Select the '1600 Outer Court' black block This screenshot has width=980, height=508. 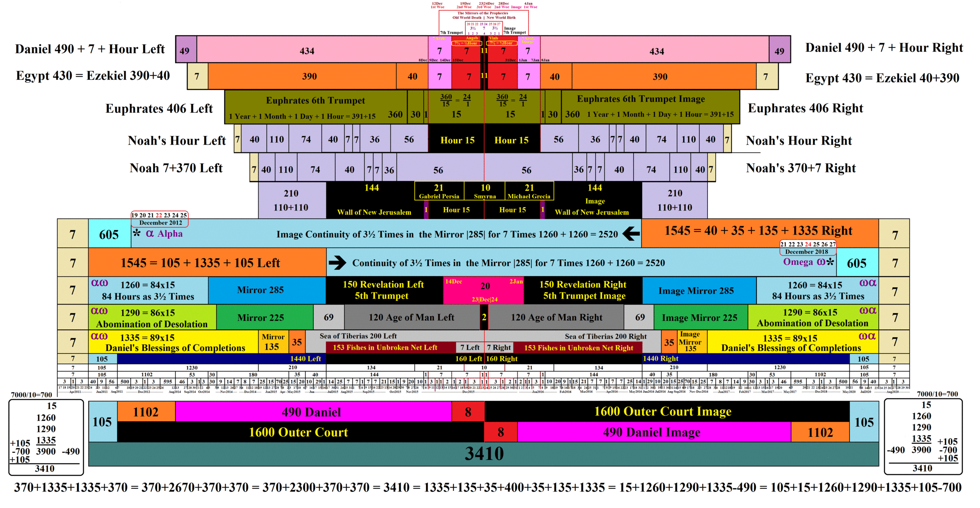click(301, 432)
